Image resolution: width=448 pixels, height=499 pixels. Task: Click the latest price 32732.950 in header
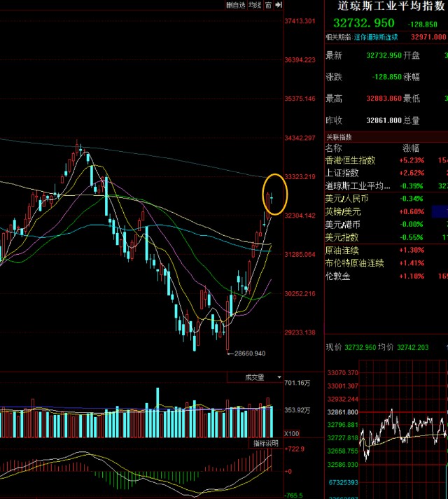click(x=364, y=23)
